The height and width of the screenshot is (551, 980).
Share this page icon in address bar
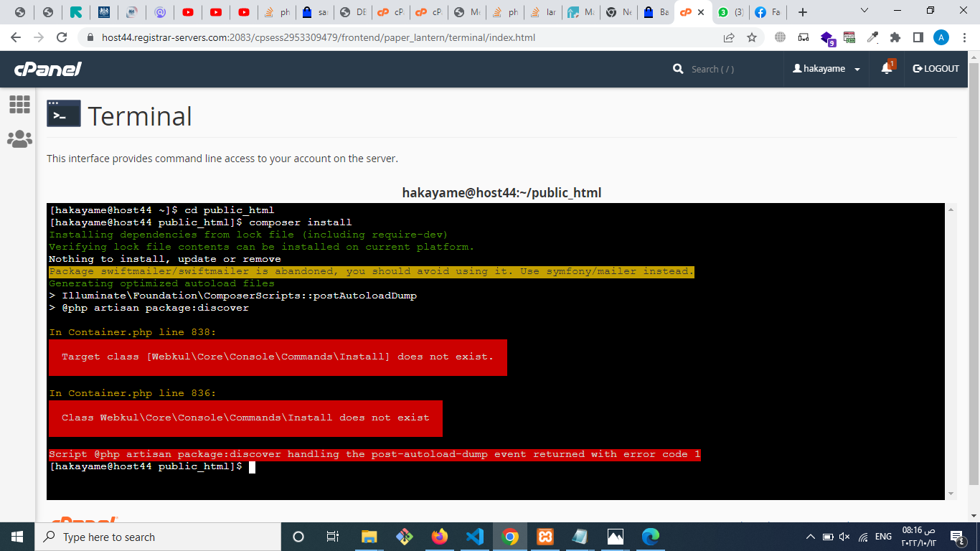tap(729, 37)
